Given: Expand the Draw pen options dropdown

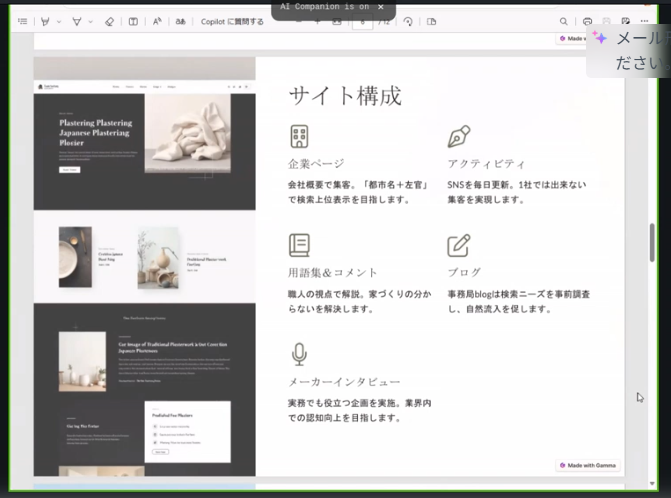Looking at the screenshot, I should tap(91, 21).
